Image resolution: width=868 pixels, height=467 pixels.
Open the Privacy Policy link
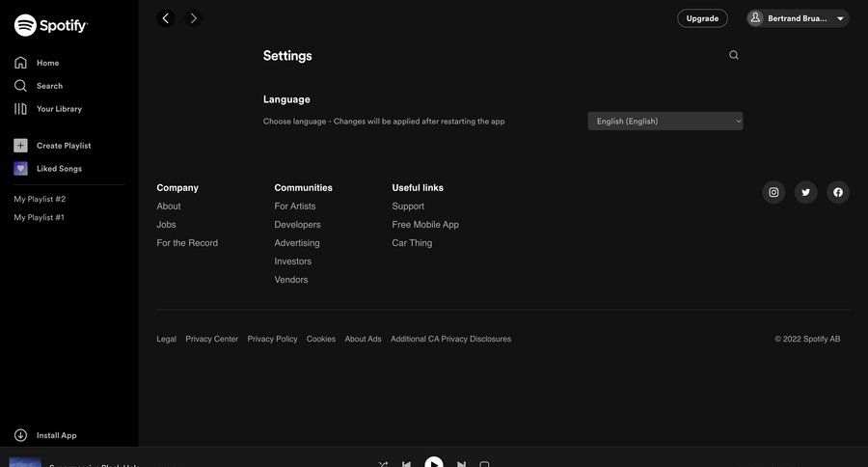(x=272, y=339)
